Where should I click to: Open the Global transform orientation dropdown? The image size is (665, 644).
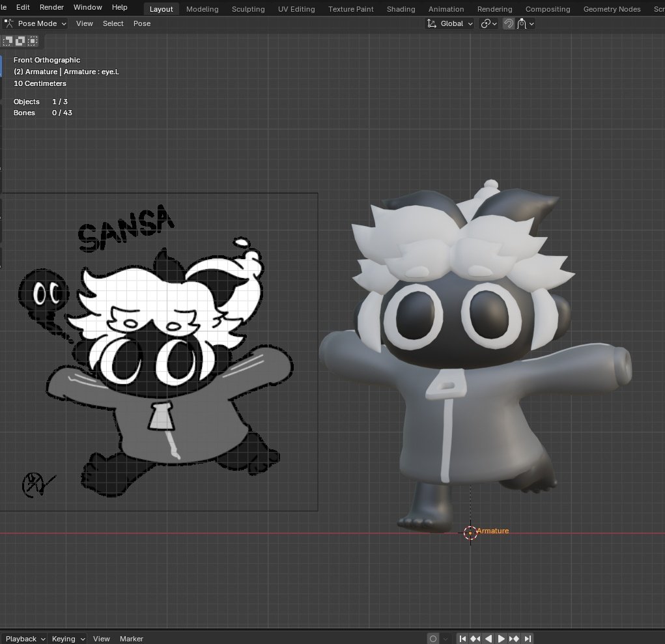click(449, 23)
